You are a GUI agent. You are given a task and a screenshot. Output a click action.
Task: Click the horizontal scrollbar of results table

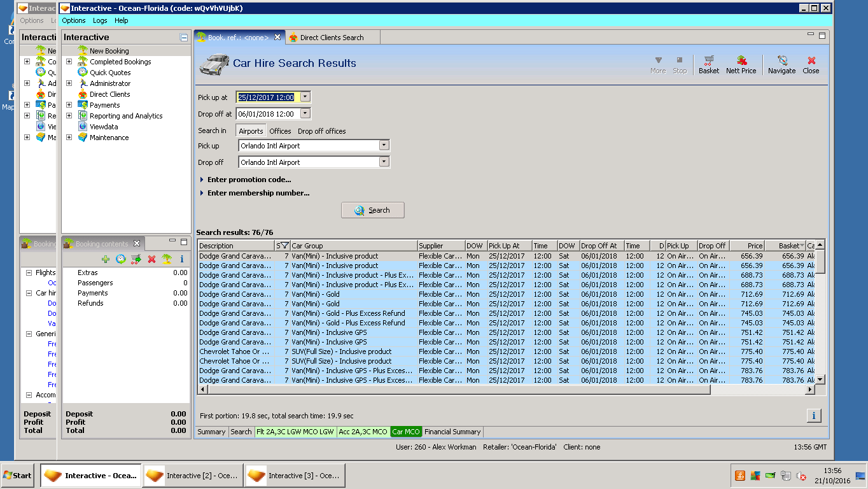(458, 390)
